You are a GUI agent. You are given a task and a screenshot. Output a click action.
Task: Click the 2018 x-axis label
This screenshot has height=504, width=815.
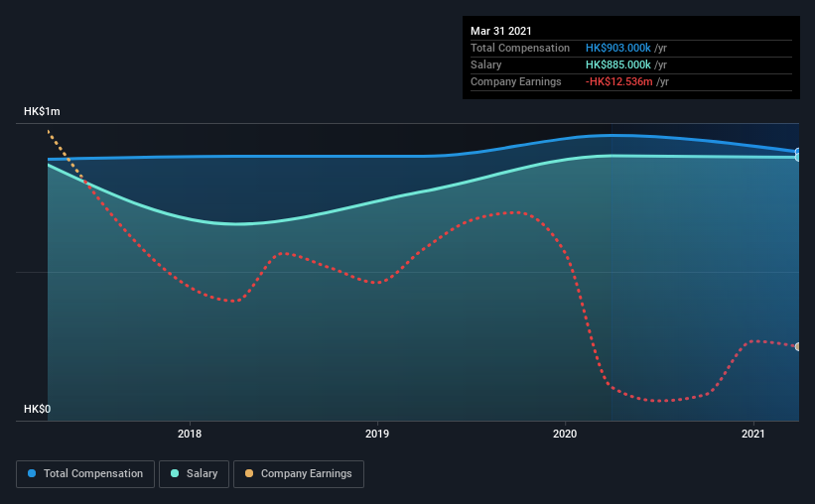(x=190, y=434)
